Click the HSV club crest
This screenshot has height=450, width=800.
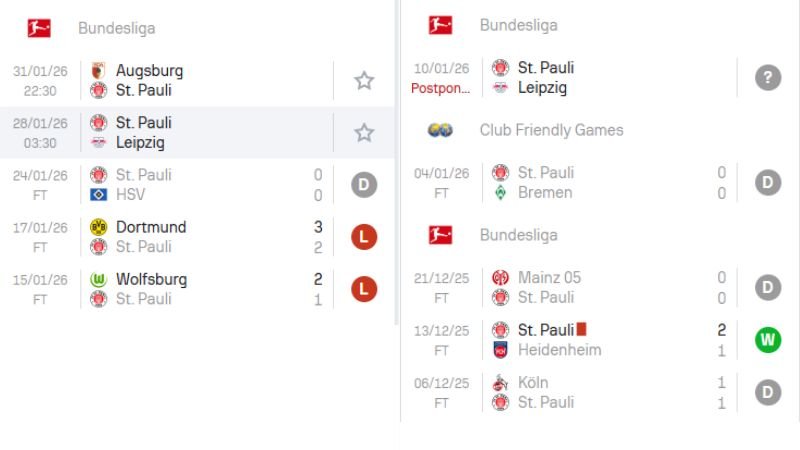tap(98, 195)
